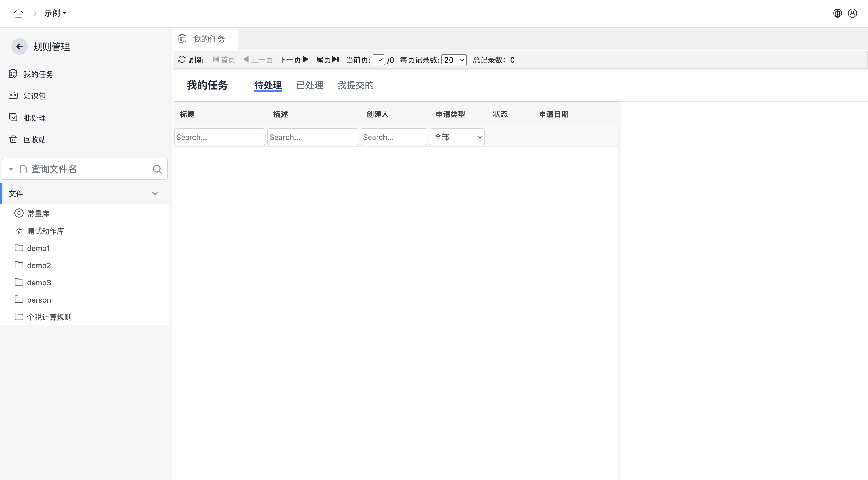Open the 申请类型 filter dropdown showing 全部
The height and width of the screenshot is (480, 868).
(x=457, y=137)
